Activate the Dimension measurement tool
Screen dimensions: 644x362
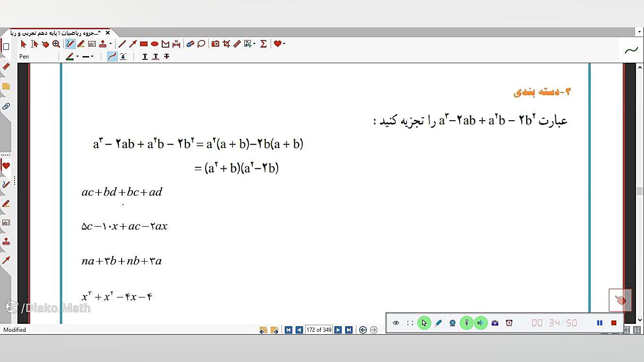[x=176, y=44]
